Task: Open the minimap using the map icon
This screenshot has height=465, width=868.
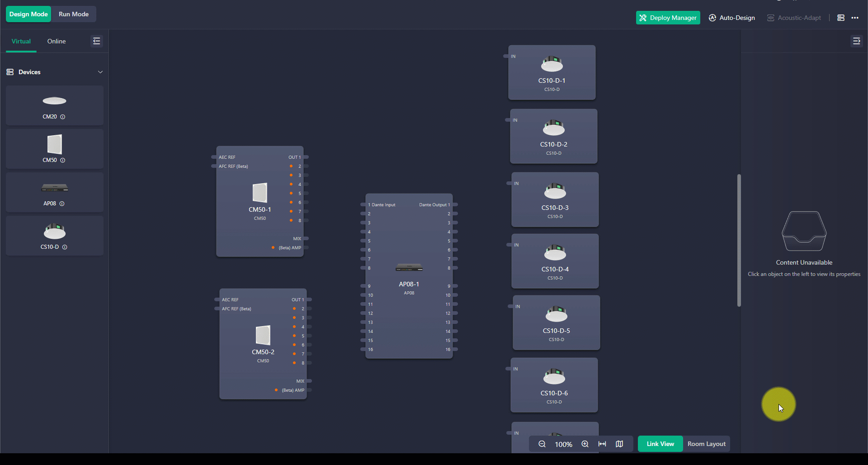Action: click(619, 444)
